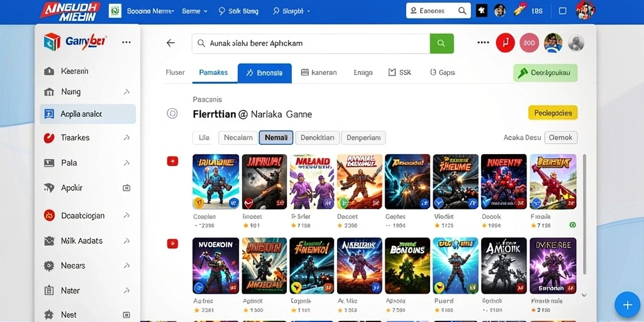Viewport: 644px width, 322px height.
Task: Toggle the Nemall filter chip
Action: (276, 138)
